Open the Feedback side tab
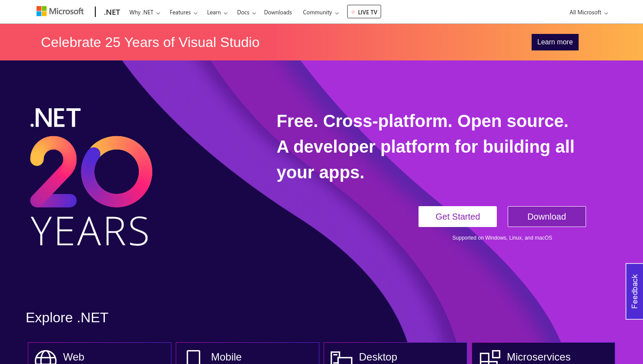 (x=634, y=291)
